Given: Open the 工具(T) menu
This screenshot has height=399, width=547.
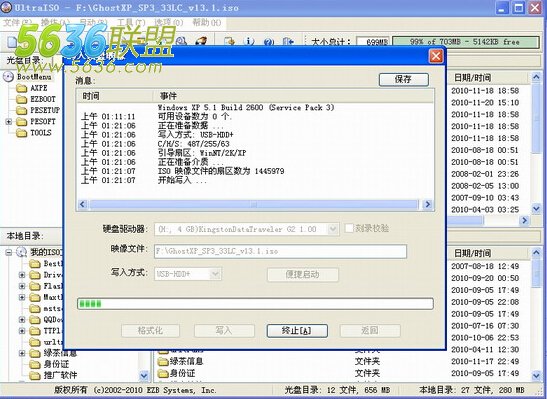Looking at the screenshot, I should 131,23.
